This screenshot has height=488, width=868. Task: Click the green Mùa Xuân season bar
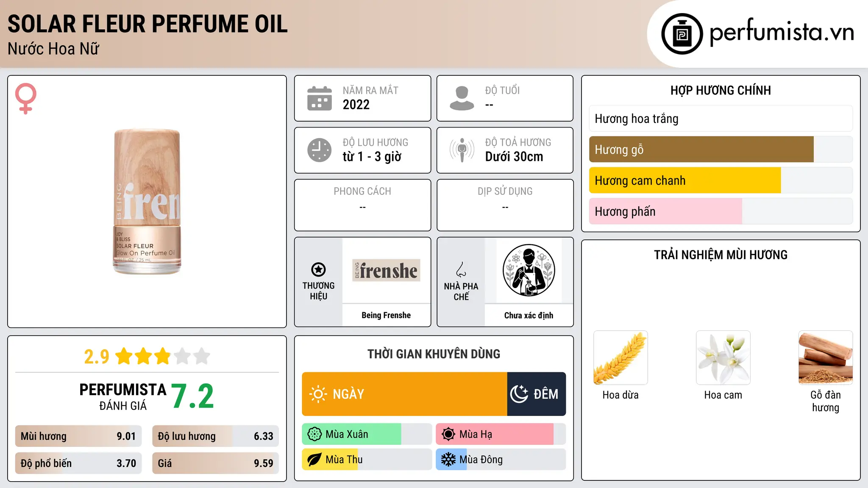(367, 434)
